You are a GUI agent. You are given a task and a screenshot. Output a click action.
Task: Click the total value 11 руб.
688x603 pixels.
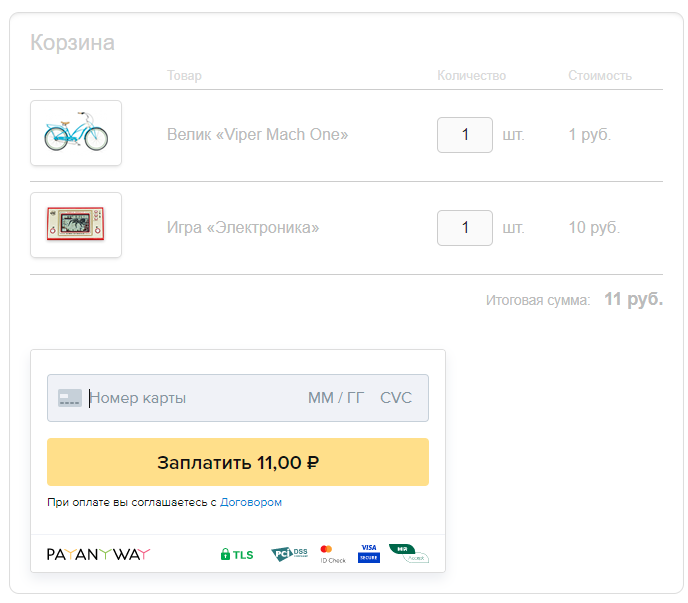click(634, 299)
